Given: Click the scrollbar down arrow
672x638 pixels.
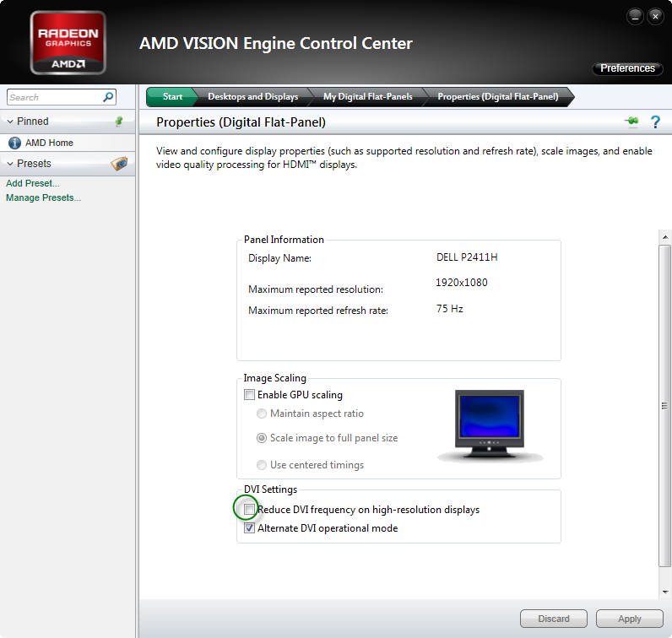Looking at the screenshot, I should click(x=665, y=592).
